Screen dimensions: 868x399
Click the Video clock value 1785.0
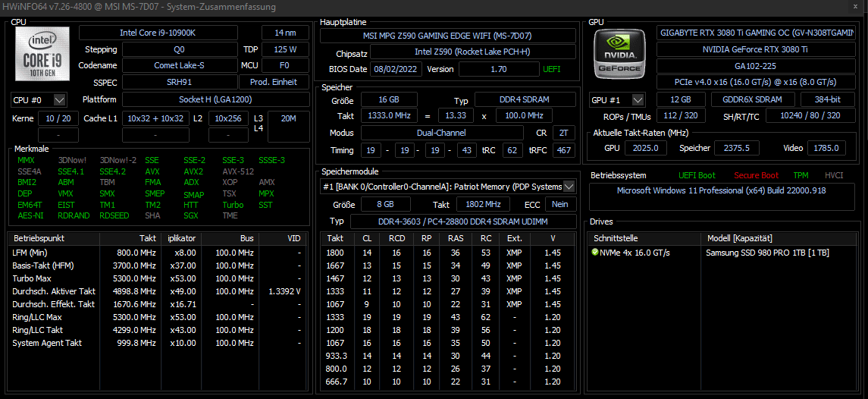pos(826,148)
